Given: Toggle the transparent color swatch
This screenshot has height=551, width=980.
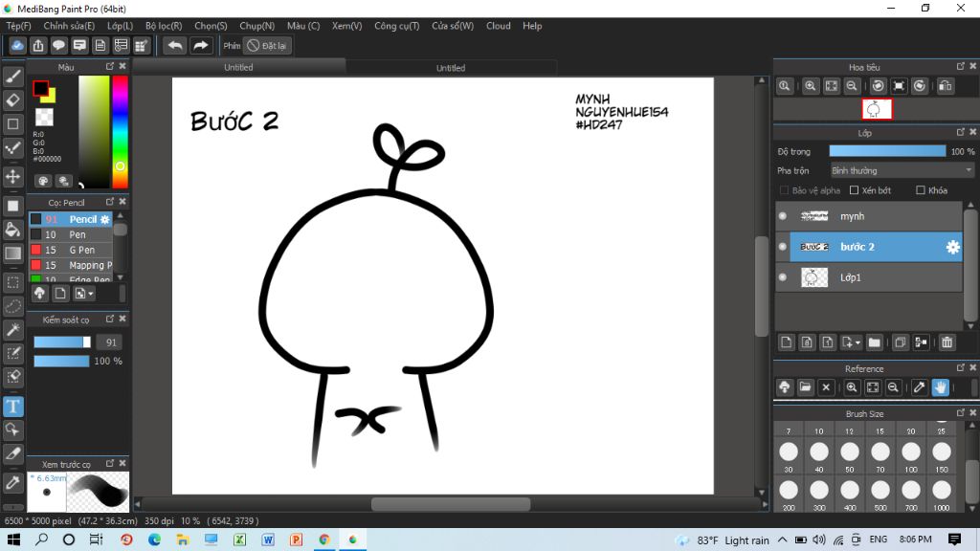Looking at the screenshot, I should (x=44, y=117).
